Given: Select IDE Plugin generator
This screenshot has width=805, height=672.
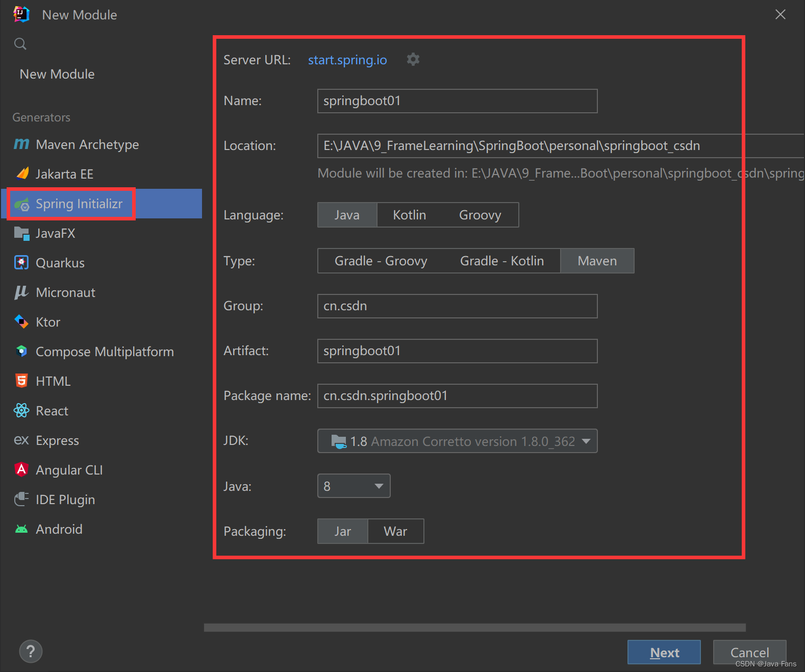Looking at the screenshot, I should click(x=102, y=500).
